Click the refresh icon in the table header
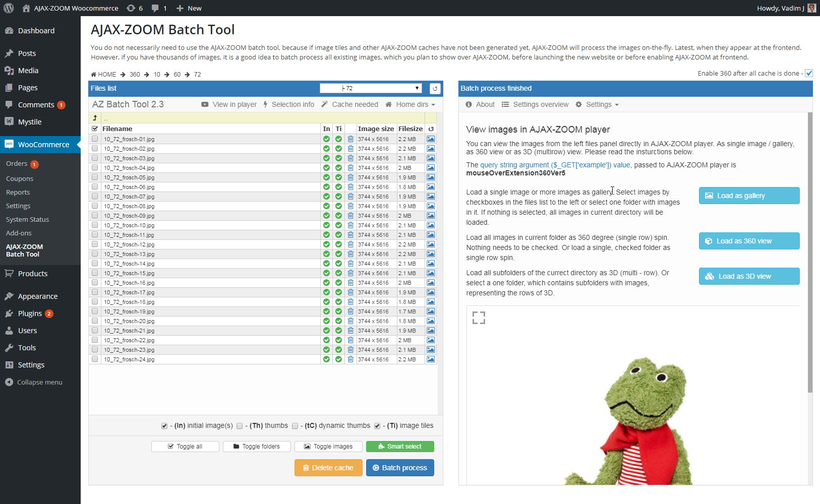The height and width of the screenshot is (504, 820). [x=431, y=129]
